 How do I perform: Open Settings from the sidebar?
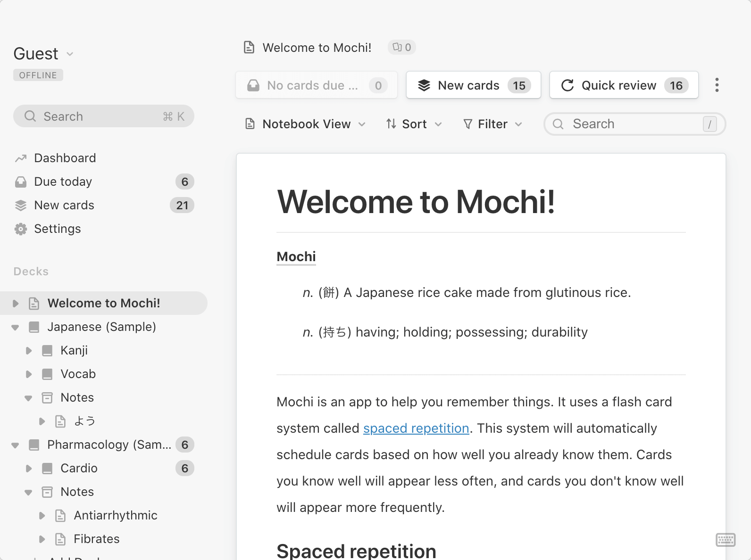(x=57, y=229)
